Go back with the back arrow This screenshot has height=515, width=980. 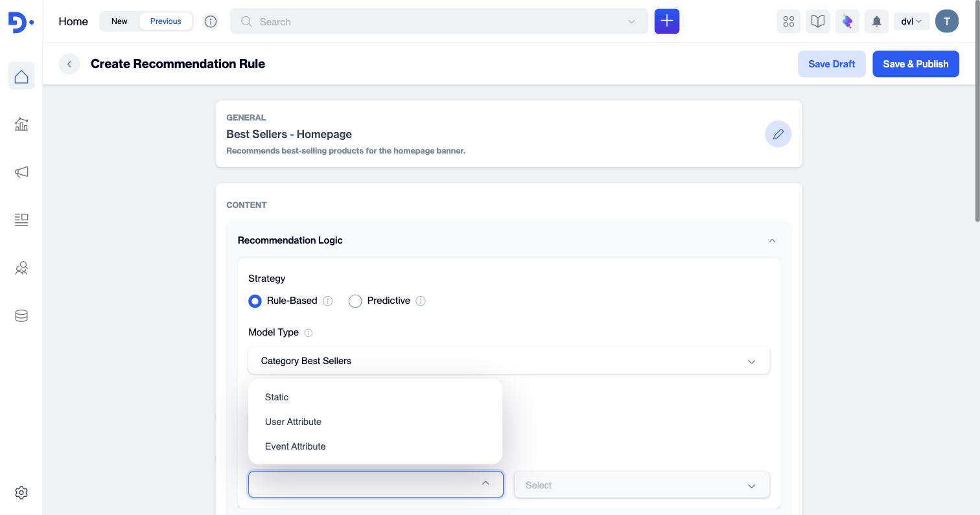[x=69, y=63]
